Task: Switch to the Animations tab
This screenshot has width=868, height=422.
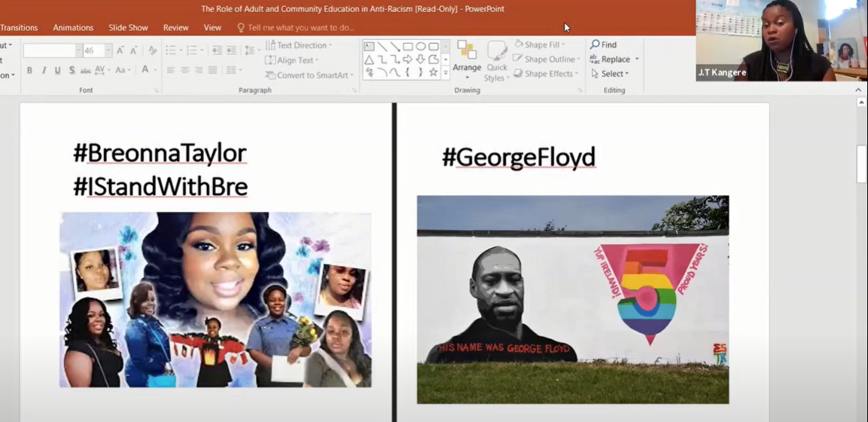Action: (73, 28)
